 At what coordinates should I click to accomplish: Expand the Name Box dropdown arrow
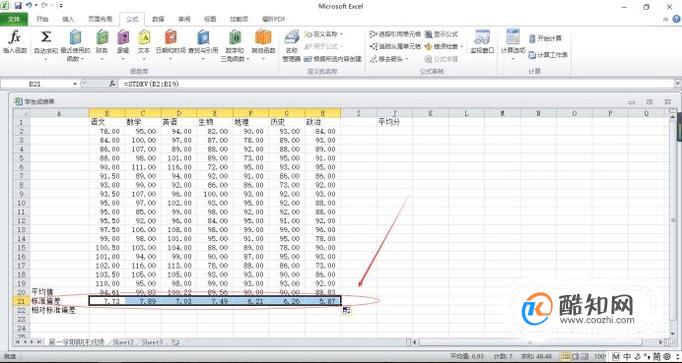tap(75, 83)
